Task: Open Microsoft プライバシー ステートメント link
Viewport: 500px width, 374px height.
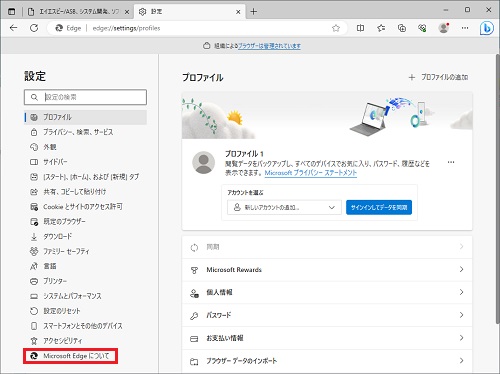Action: tap(311, 173)
